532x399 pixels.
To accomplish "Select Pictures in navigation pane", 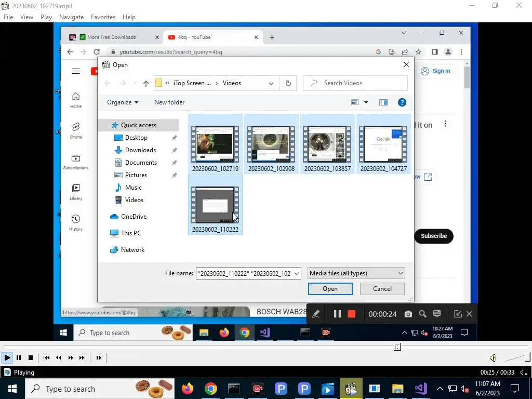I will click(136, 175).
